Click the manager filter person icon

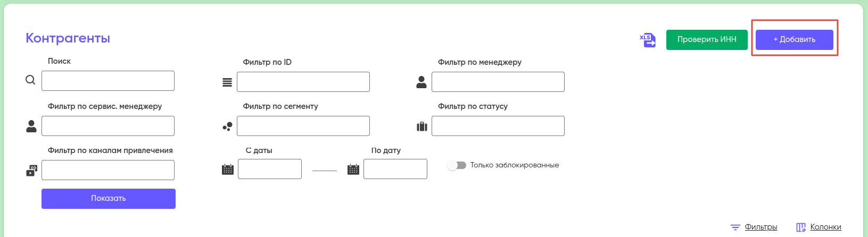coord(421,82)
